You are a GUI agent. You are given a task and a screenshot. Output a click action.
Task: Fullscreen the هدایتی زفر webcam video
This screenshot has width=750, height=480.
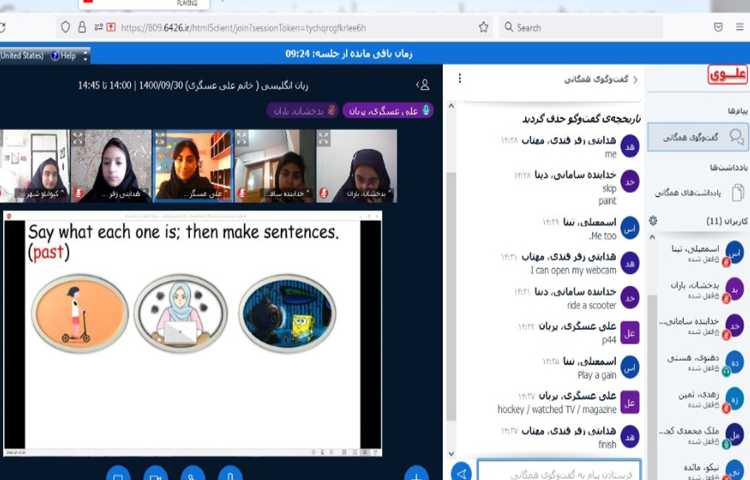[78, 139]
